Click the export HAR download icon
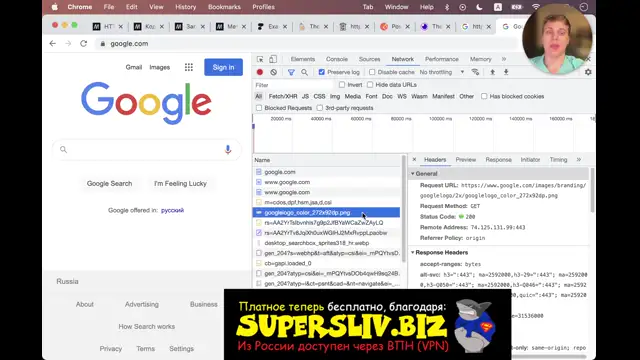The height and width of the screenshot is (360, 640). [506, 72]
